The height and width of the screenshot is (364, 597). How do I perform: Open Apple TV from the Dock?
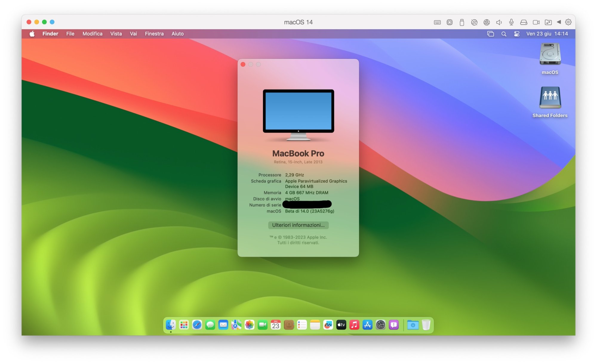tap(341, 325)
